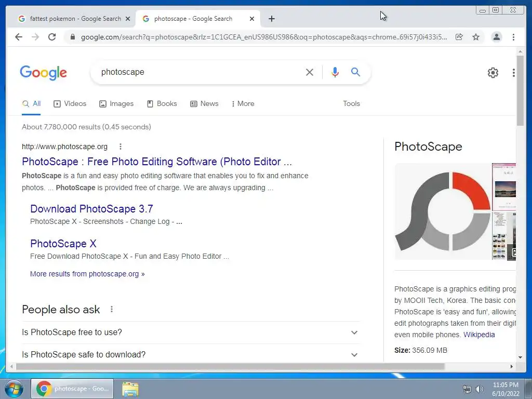Start voice search with the microphone icon

[335, 72]
